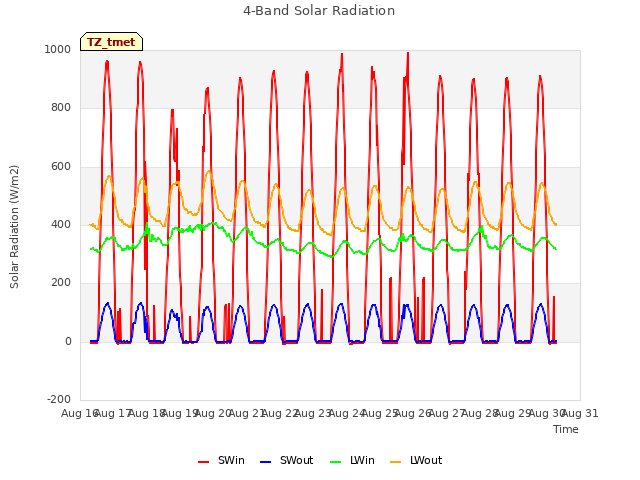Toggle LWin series in legend
Viewport: 640px width, 480px height.
point(352,460)
